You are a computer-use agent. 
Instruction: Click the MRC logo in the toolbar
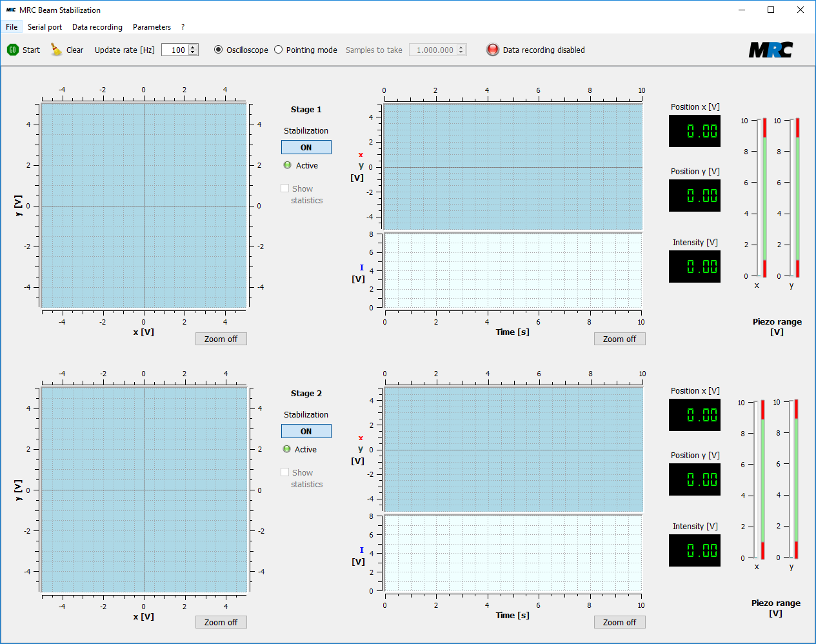click(x=771, y=48)
